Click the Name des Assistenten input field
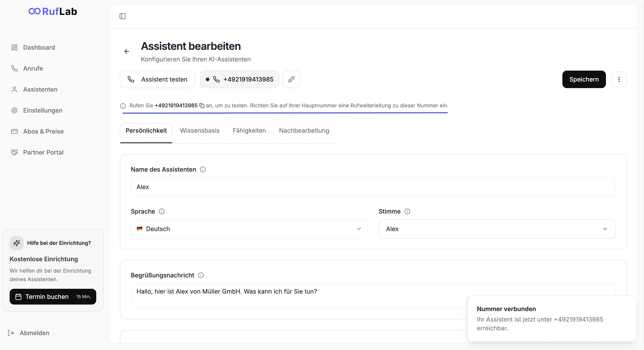 click(x=373, y=187)
